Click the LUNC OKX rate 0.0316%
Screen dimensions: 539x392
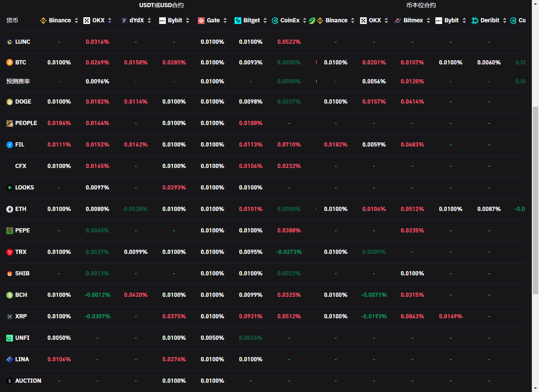pos(97,42)
